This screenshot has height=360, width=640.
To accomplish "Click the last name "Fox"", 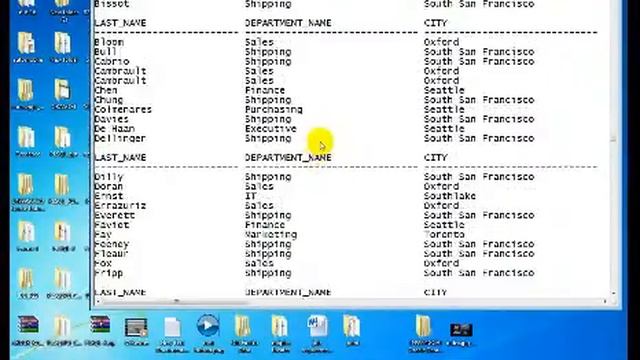I will tap(102, 263).
